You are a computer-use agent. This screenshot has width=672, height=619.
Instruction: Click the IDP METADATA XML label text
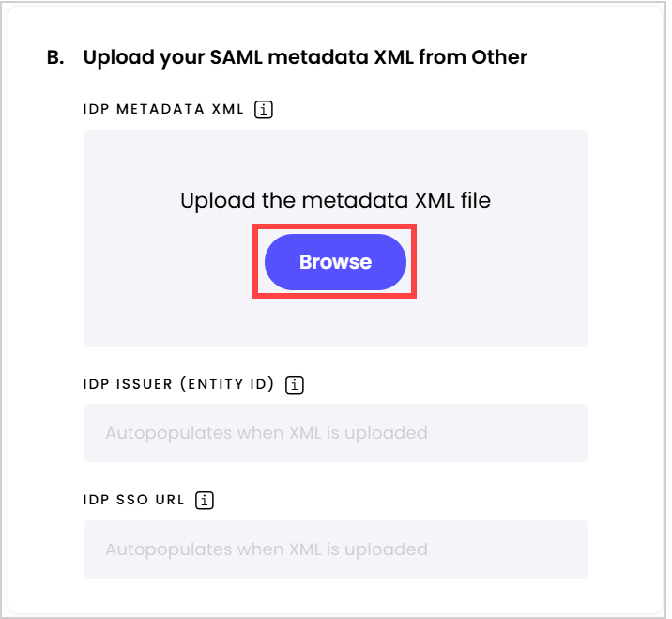(x=163, y=109)
